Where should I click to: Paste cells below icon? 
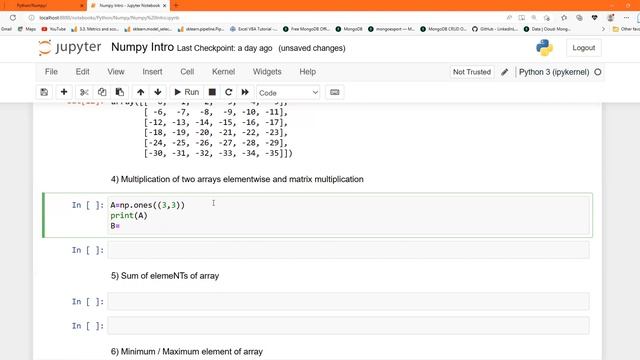[x=120, y=92]
